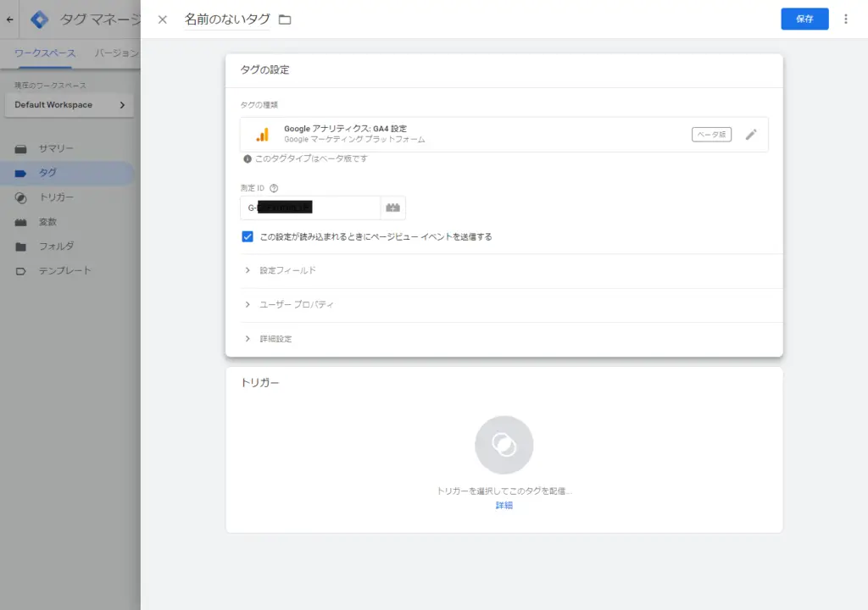Click the pencil icon to edit tag type

[751, 135]
